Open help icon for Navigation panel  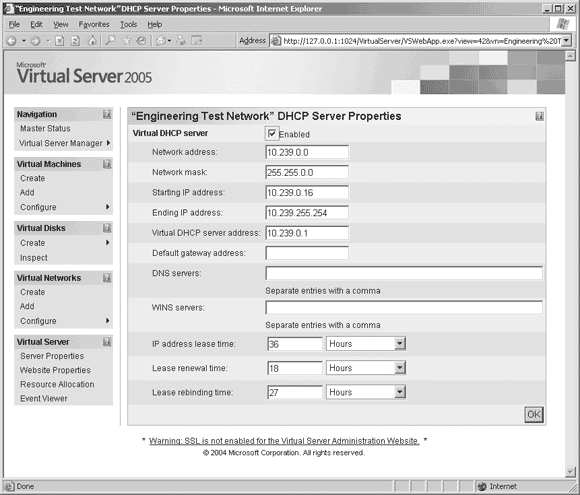pos(107,114)
